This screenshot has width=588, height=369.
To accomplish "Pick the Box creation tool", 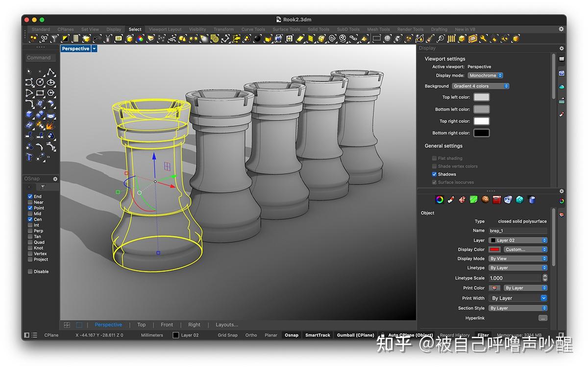I will 28,114.
